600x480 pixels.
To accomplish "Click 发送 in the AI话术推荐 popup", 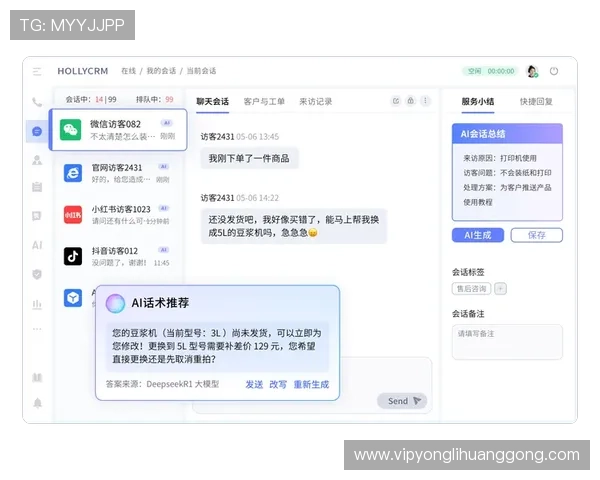I will (x=254, y=384).
